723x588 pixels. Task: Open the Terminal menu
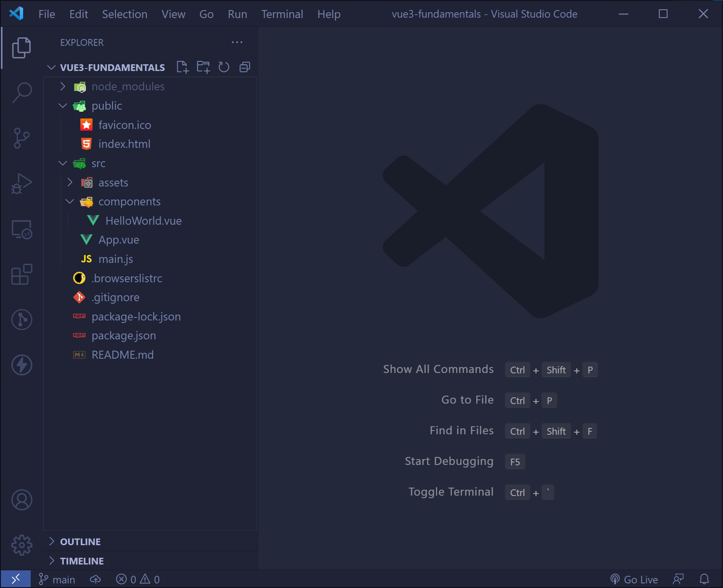(282, 14)
